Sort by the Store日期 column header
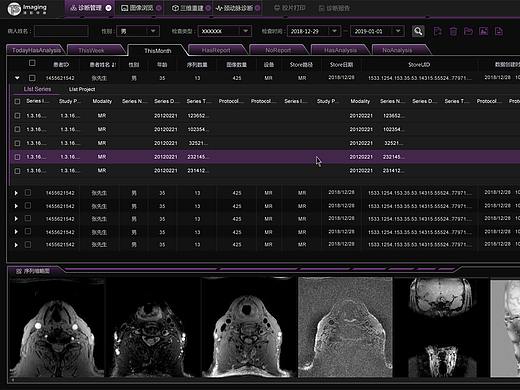The height and width of the screenshot is (390, 520). point(341,65)
